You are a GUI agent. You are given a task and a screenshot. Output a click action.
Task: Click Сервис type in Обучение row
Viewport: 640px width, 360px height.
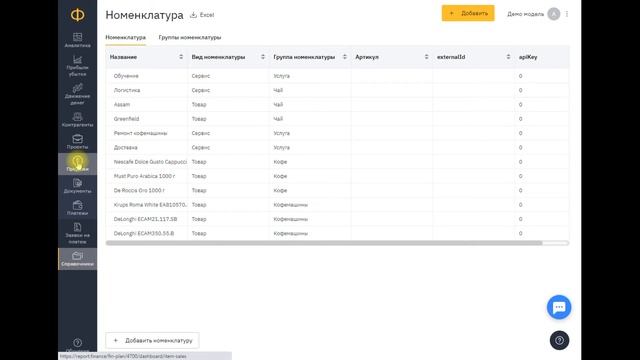pyautogui.click(x=200, y=76)
